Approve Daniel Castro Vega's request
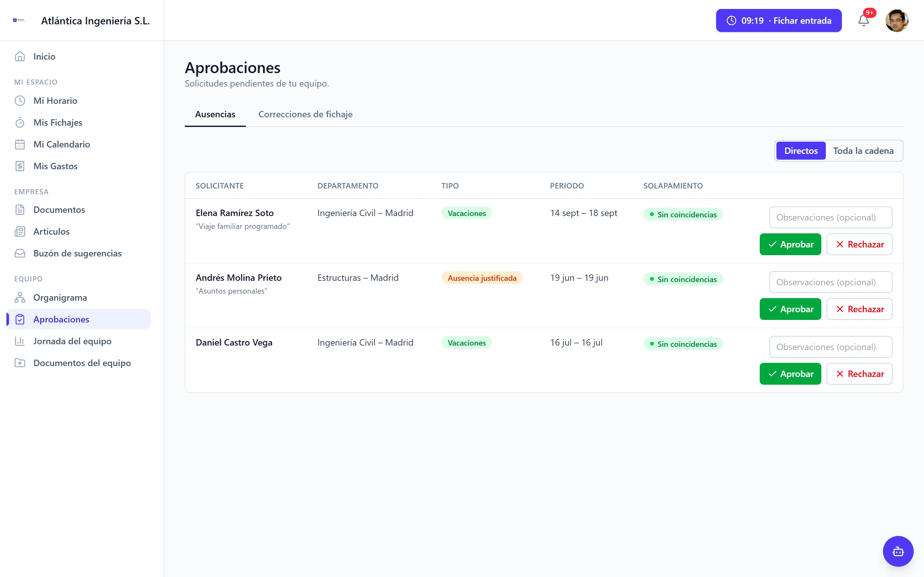This screenshot has height=577, width=924. (790, 373)
